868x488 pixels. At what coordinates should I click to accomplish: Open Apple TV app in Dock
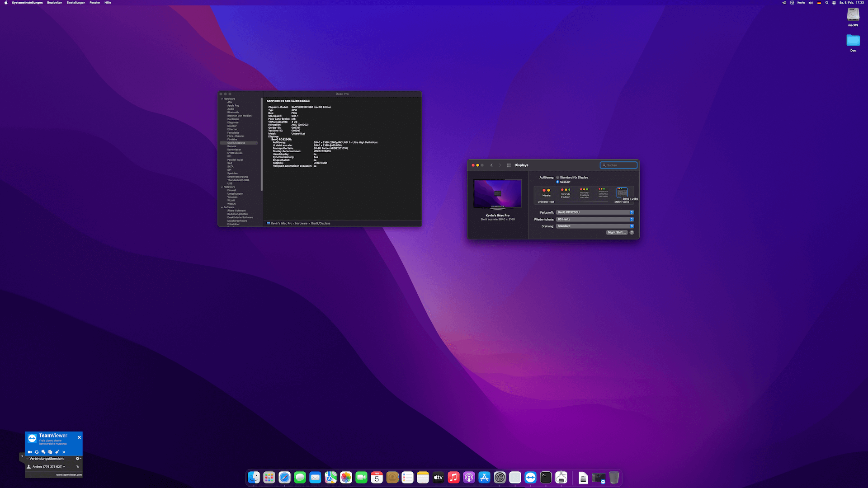point(439,477)
